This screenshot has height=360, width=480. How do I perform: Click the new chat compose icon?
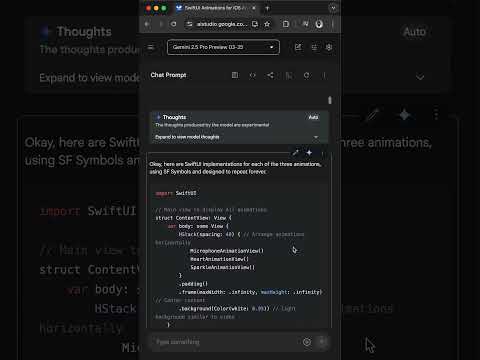pos(298,47)
